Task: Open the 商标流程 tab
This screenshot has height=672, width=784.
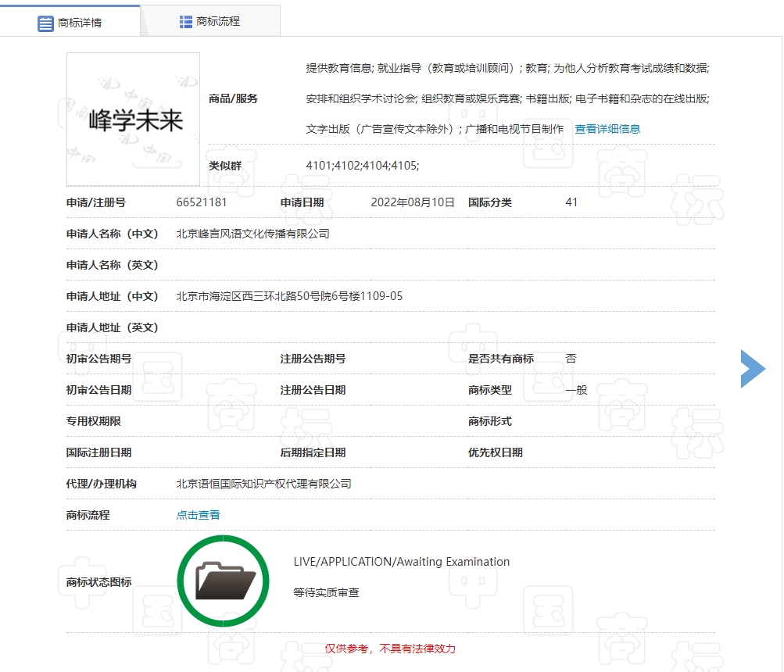Action: tap(210, 22)
